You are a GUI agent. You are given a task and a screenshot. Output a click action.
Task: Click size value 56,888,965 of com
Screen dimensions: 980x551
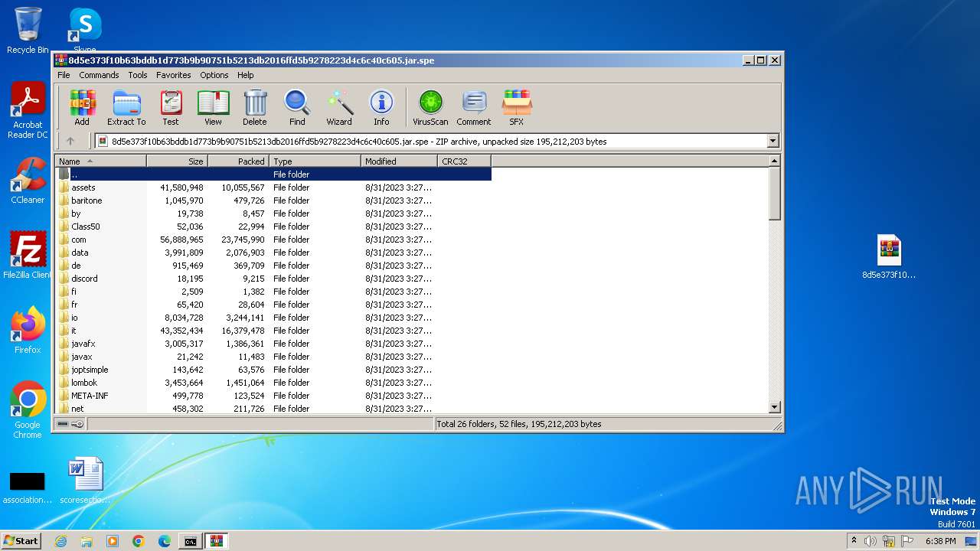click(x=181, y=240)
